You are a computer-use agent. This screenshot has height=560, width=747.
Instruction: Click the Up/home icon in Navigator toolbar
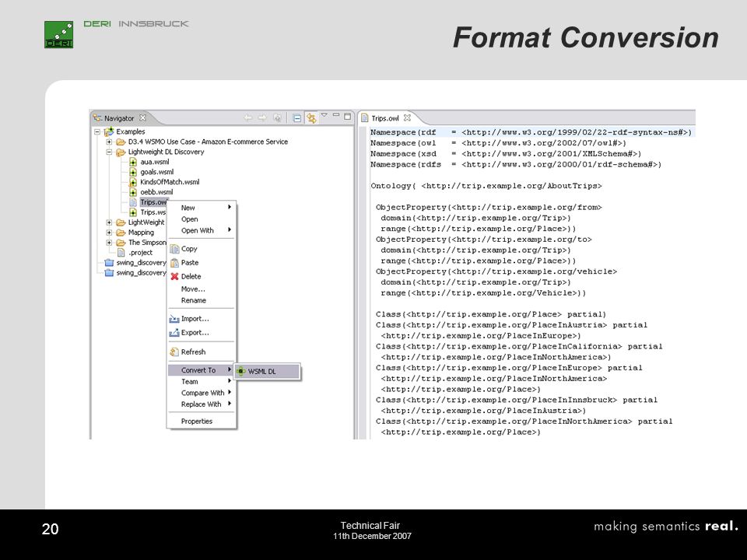[277, 117]
